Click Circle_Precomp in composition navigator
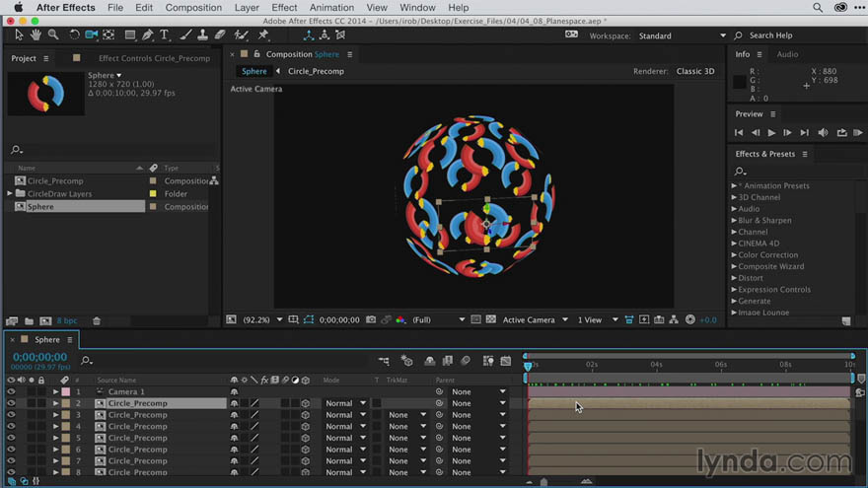This screenshot has height=488, width=868. click(x=316, y=71)
